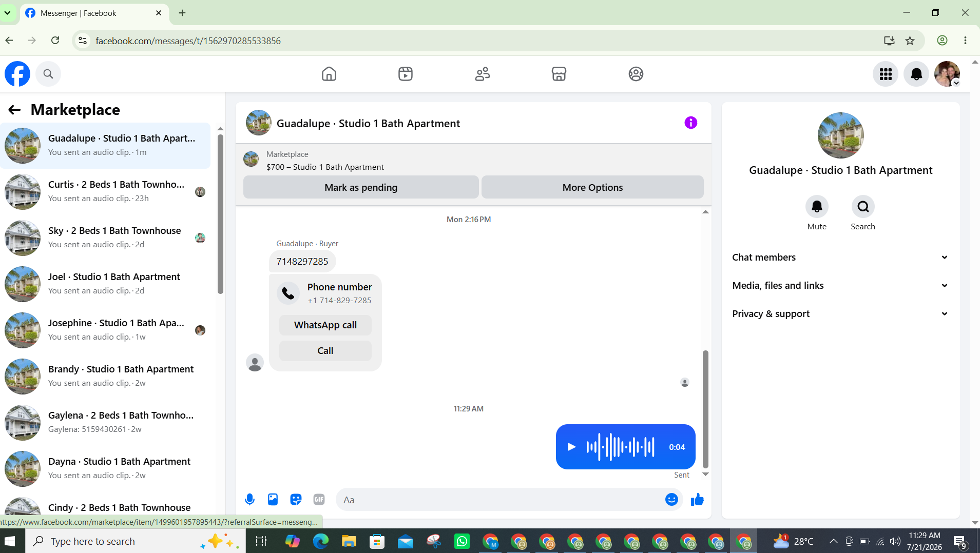Open the Marketplace storefront icon

(559, 74)
